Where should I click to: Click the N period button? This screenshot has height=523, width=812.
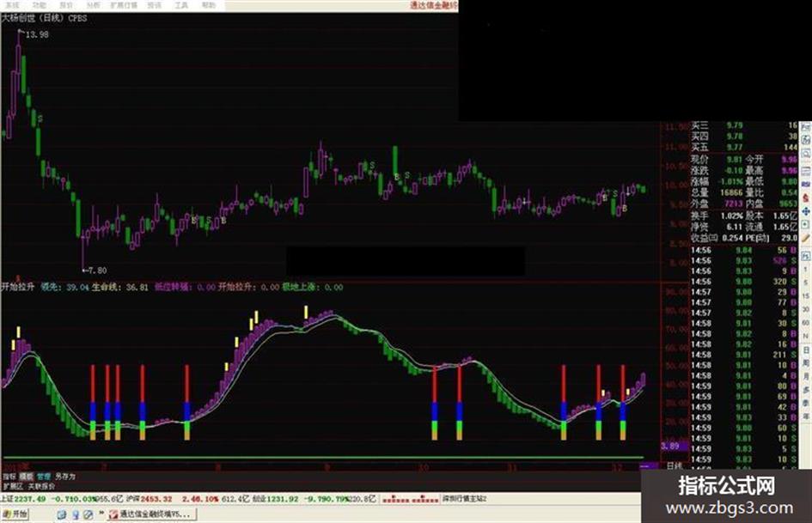[806, 336]
